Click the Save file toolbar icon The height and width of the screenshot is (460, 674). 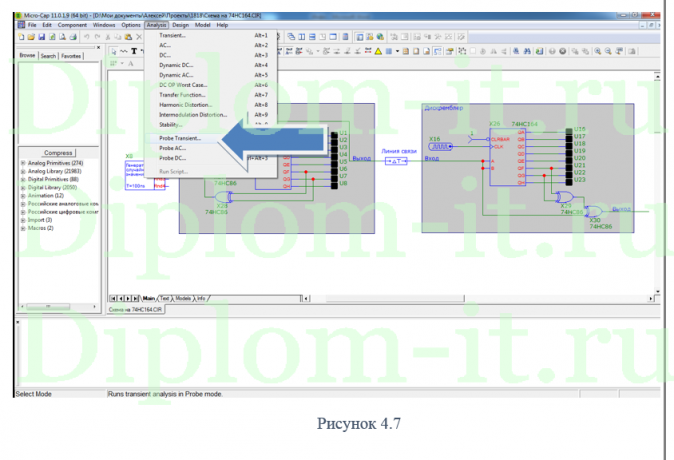pyautogui.click(x=43, y=36)
